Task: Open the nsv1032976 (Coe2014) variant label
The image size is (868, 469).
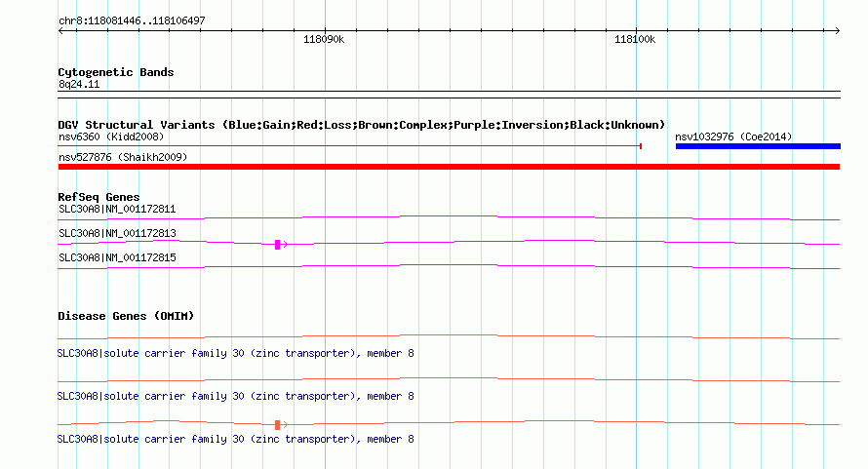Action: tap(733, 137)
